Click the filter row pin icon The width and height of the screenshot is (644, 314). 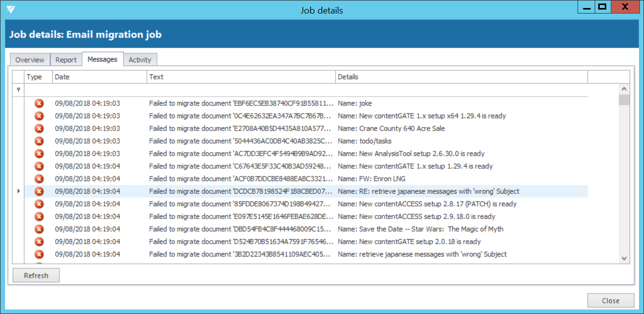click(x=19, y=90)
